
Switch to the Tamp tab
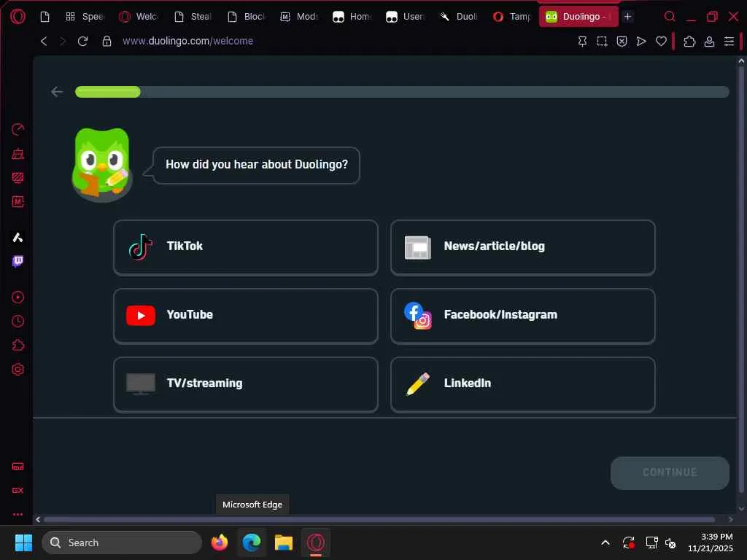[x=512, y=17]
